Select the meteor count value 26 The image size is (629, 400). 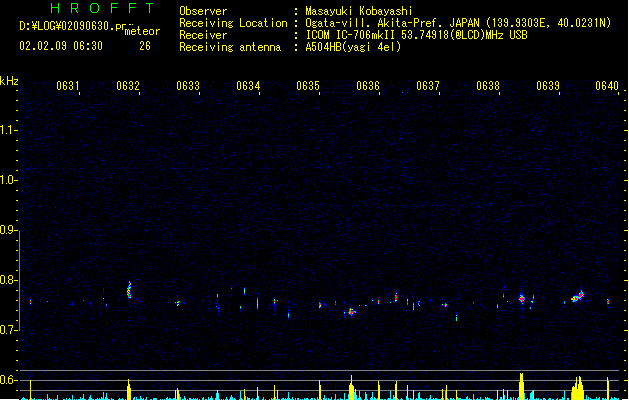(x=145, y=46)
